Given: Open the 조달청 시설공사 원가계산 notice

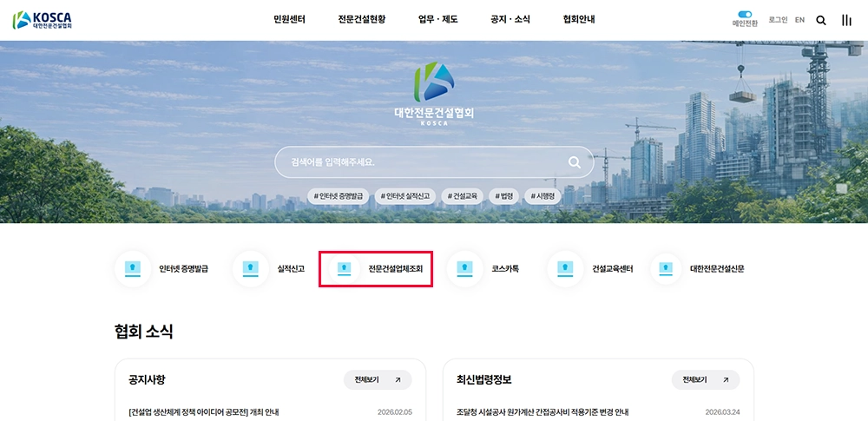Looking at the screenshot, I should coord(542,412).
